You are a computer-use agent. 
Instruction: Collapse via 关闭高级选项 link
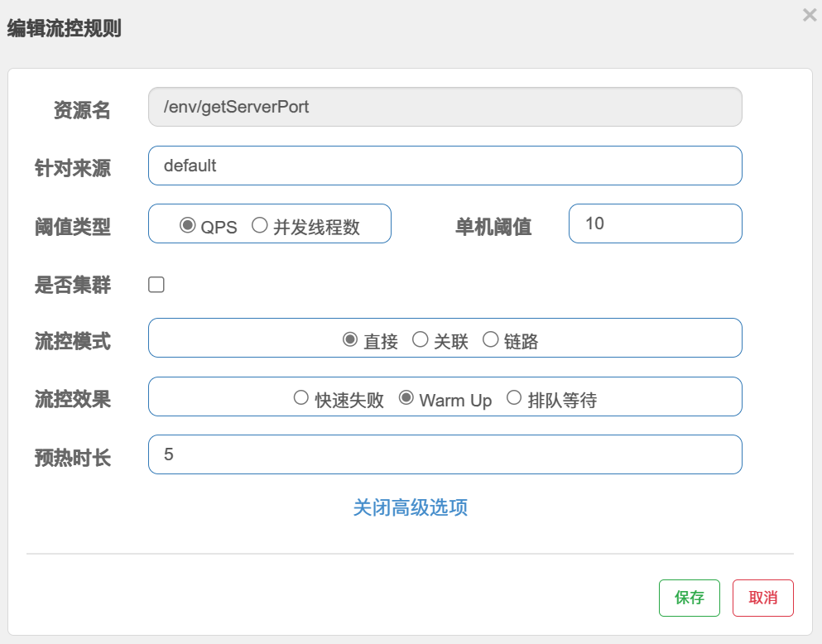point(411,507)
